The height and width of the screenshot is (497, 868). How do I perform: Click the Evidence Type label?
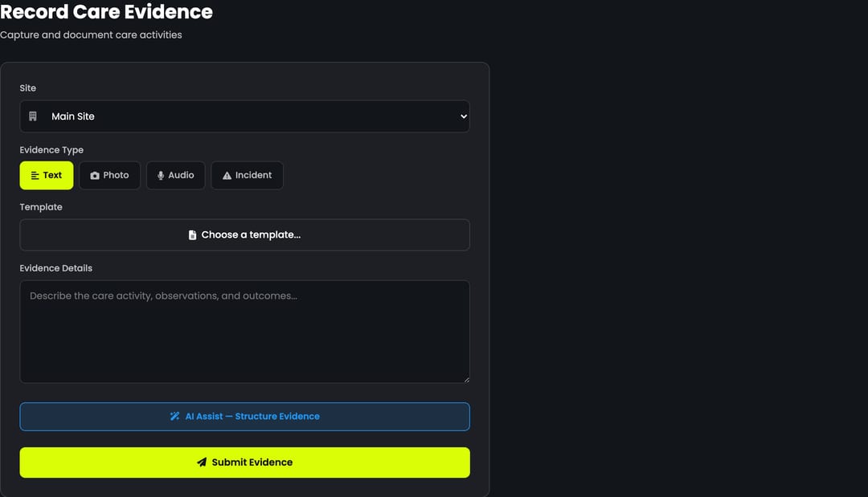tap(51, 150)
